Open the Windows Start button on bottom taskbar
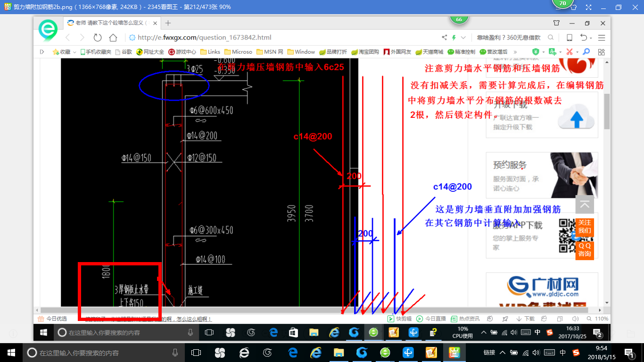 (11, 353)
